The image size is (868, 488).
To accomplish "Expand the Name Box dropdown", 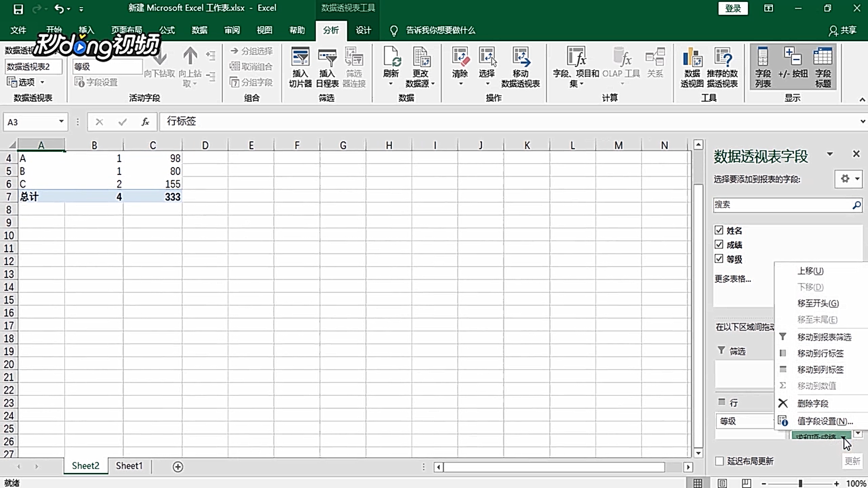I will tap(61, 122).
